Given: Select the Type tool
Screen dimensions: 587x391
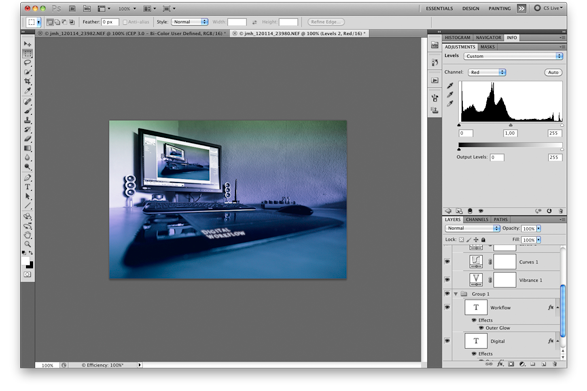Looking at the screenshot, I should tap(27, 187).
